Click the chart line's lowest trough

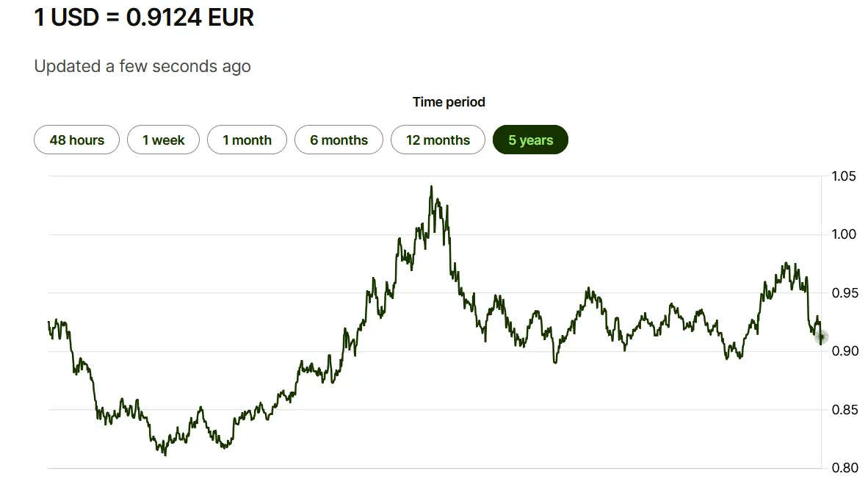click(x=164, y=455)
